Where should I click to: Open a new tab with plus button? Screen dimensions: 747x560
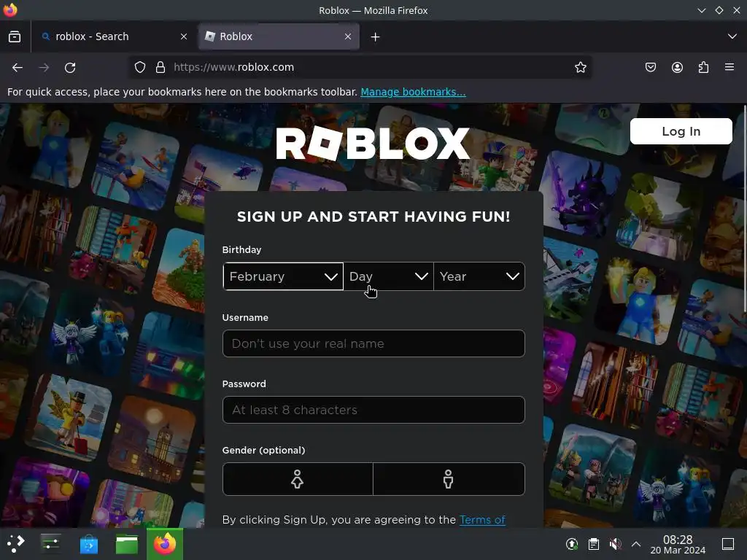coord(376,36)
